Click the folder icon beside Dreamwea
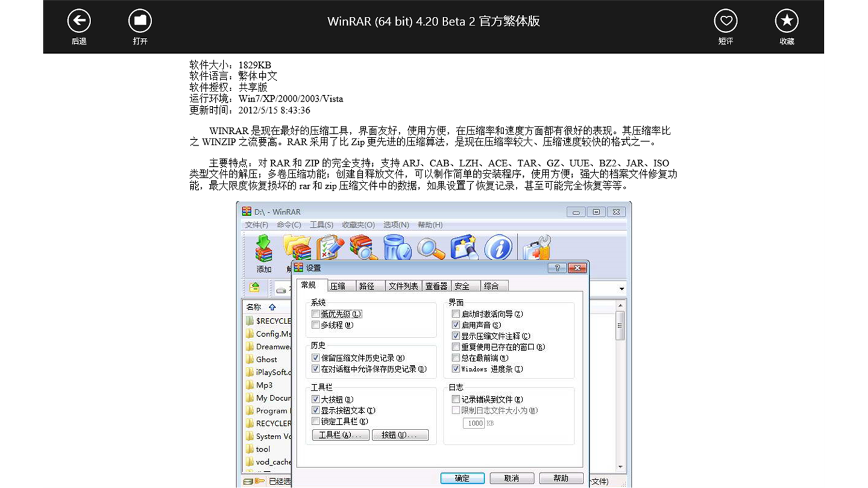The width and height of the screenshot is (868, 488). [250, 346]
